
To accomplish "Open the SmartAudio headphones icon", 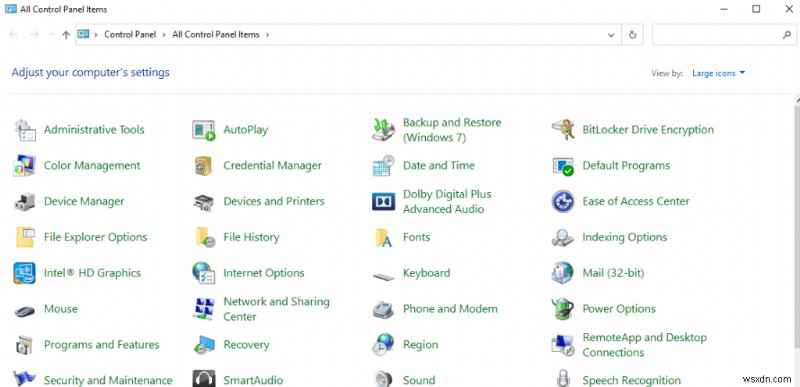I will click(x=204, y=378).
